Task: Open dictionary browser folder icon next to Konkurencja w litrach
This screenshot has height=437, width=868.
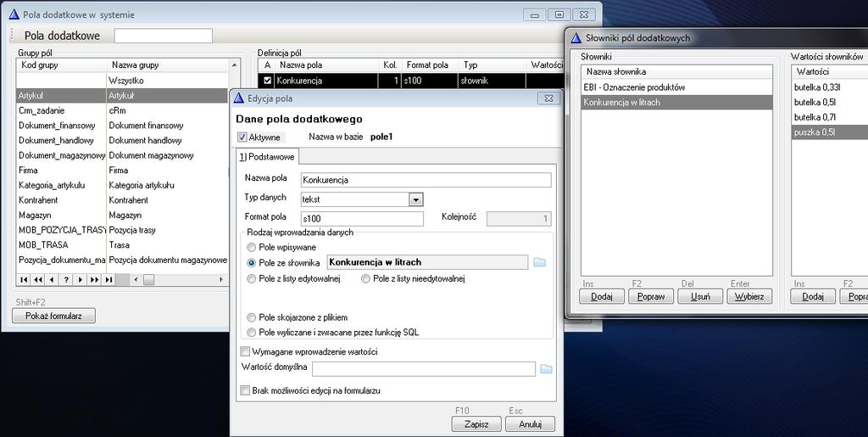Action: [539, 262]
